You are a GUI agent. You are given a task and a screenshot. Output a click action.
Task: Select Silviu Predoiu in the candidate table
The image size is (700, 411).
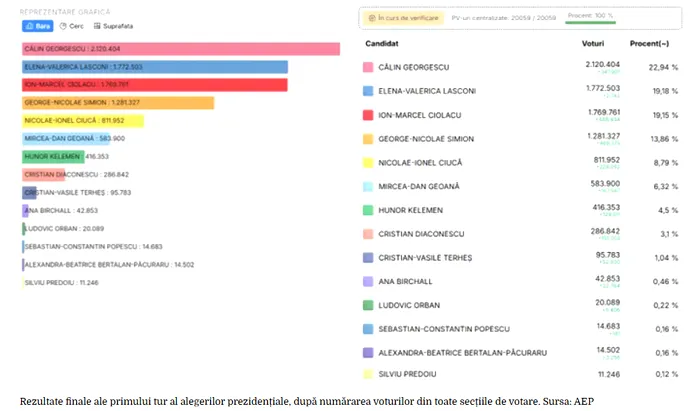tap(406, 374)
